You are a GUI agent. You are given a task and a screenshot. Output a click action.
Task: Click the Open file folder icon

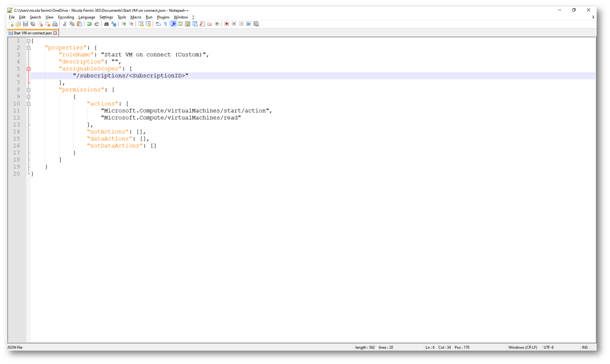point(18,24)
